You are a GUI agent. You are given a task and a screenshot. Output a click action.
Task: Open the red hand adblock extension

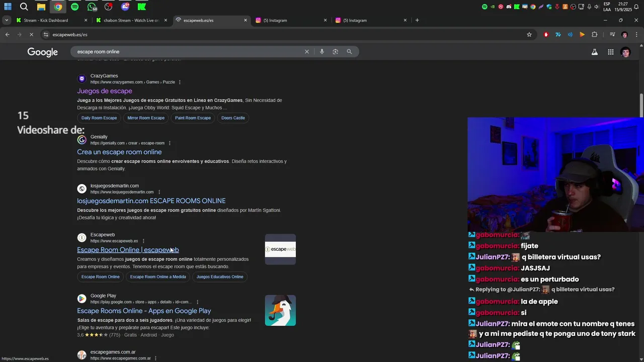[x=546, y=35]
